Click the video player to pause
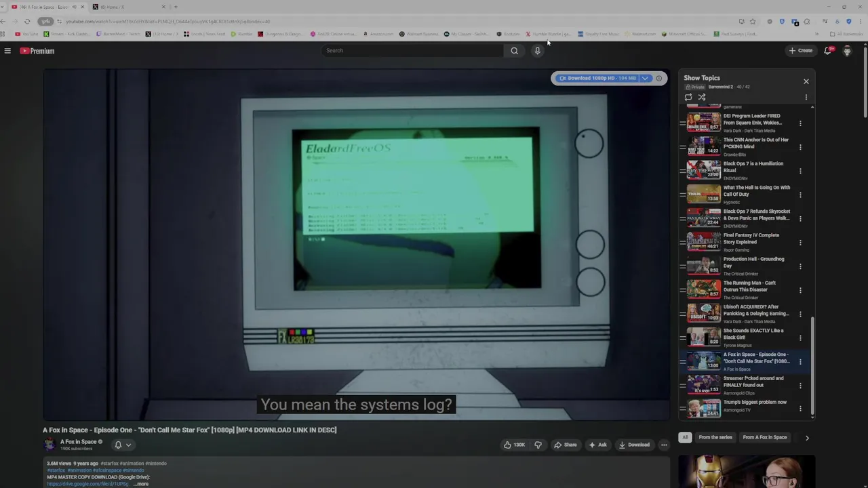868x488 pixels. [356, 244]
